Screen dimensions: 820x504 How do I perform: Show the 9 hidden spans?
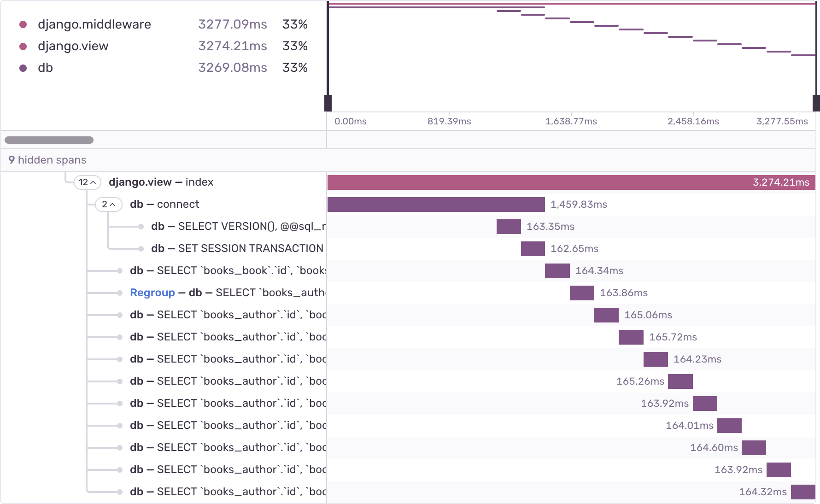coord(47,160)
